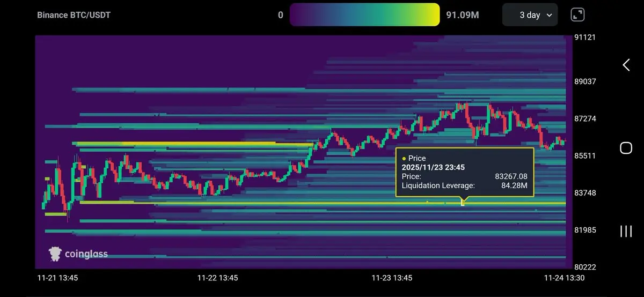Viewport: 644px width, 297px height.
Task: Click the tooltip price value 83267.08
Action: pos(511,176)
